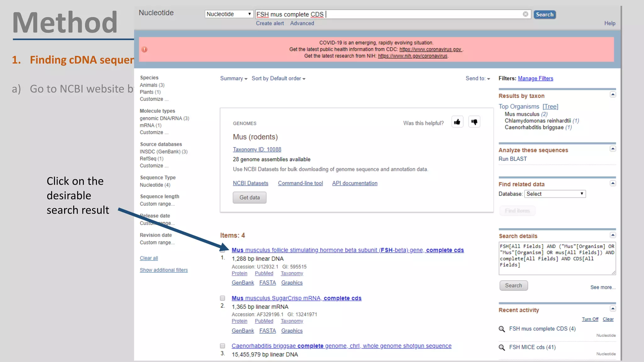This screenshot has width=644, height=362.
Task: Click Clear all filters link
Action: [149, 258]
